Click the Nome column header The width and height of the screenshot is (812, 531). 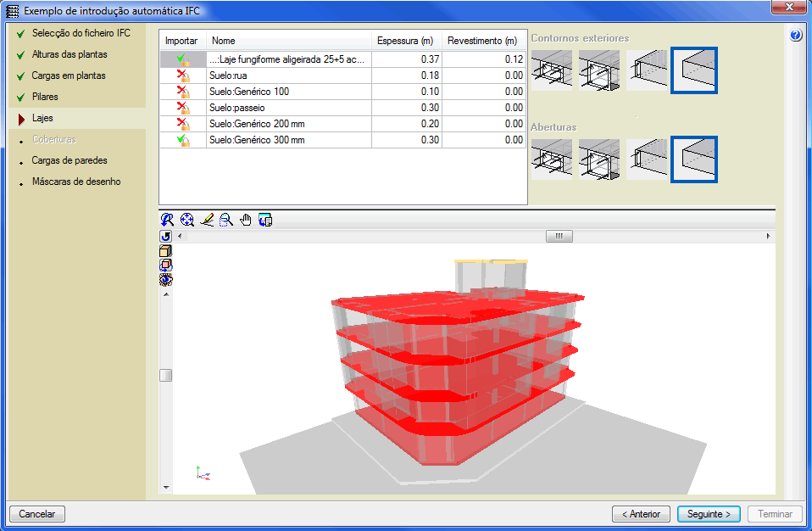tap(289, 41)
